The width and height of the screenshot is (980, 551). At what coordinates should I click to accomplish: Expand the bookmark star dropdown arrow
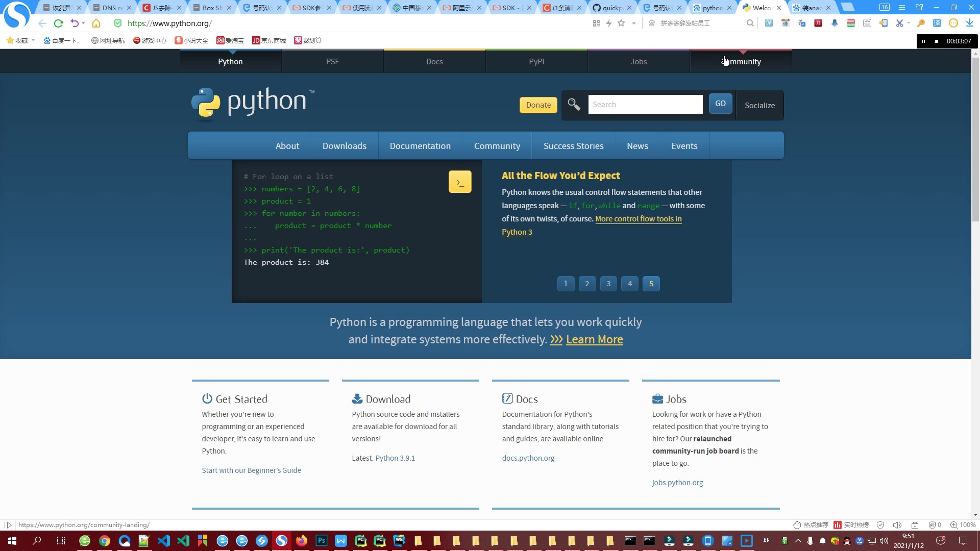click(x=633, y=23)
